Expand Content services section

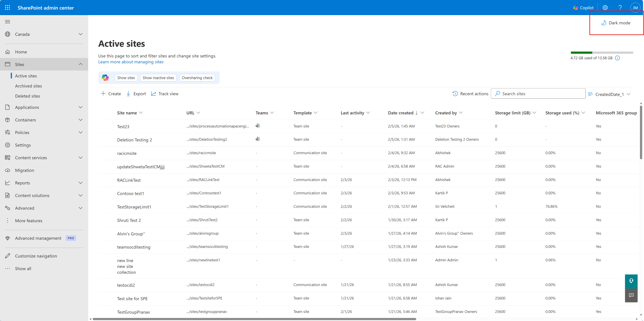44,157
